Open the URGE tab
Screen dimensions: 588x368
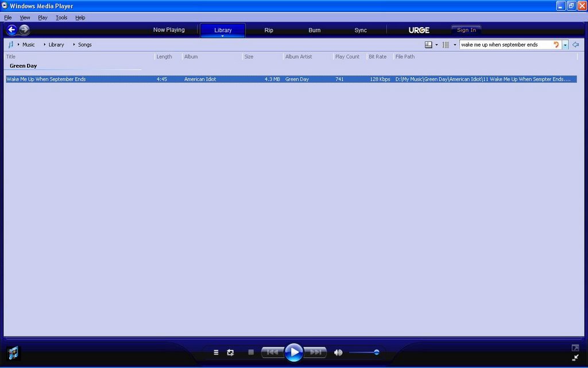coord(419,30)
